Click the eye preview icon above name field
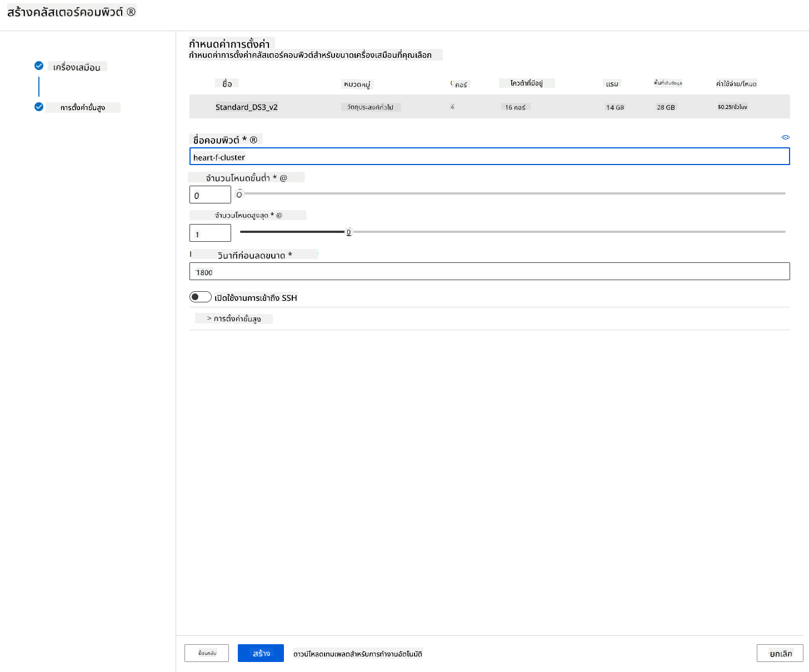The image size is (809, 672). [785, 137]
